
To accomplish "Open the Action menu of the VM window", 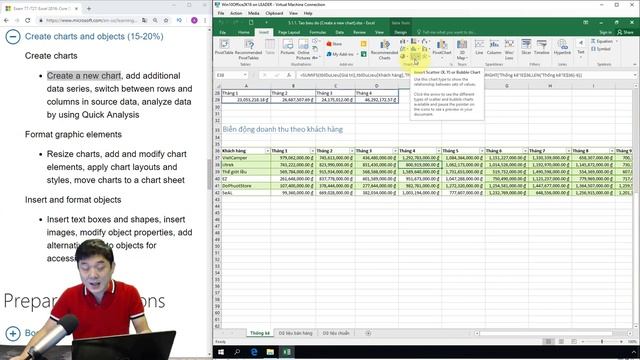I will (x=236, y=13).
